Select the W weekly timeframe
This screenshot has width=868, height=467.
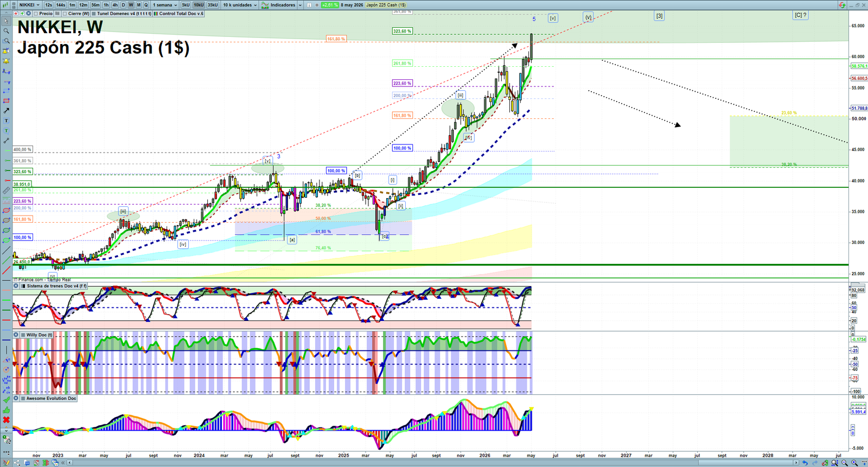pyautogui.click(x=131, y=5)
